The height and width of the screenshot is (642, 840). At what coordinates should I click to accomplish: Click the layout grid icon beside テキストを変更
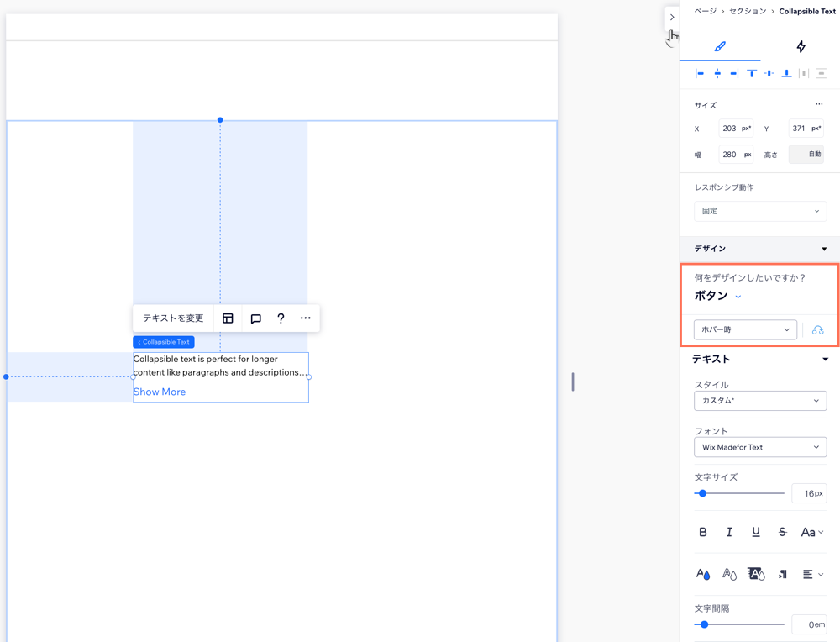pos(228,318)
